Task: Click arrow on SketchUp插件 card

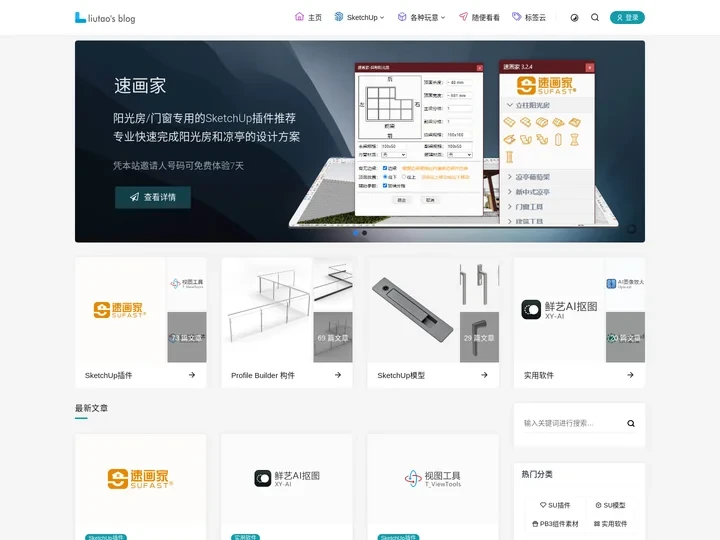Action: coord(192,375)
